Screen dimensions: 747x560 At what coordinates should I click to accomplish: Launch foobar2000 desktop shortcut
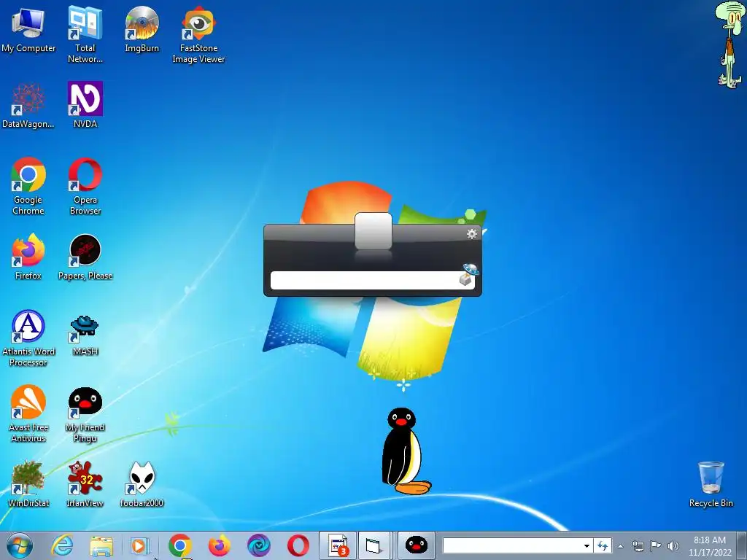click(142, 484)
